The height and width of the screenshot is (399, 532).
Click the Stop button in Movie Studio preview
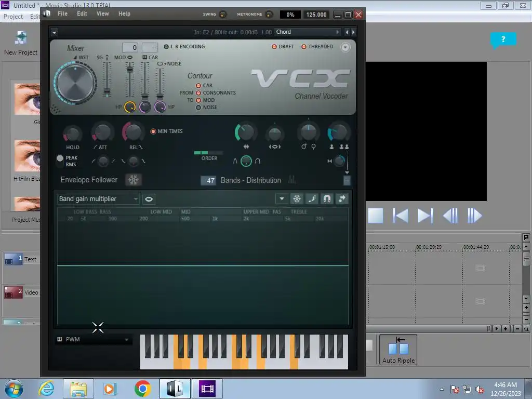point(376,216)
